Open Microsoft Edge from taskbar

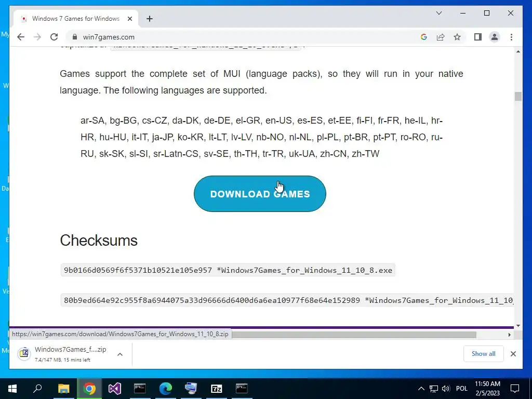[166, 389]
